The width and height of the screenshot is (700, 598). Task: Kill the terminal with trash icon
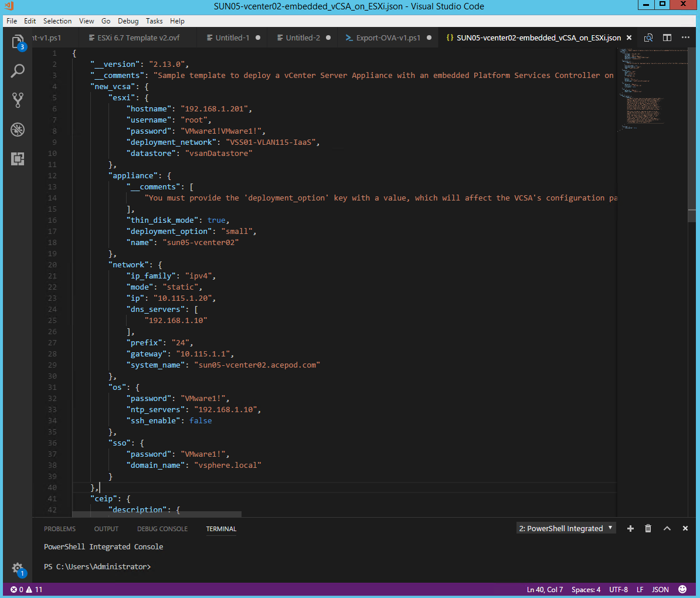[x=648, y=528]
